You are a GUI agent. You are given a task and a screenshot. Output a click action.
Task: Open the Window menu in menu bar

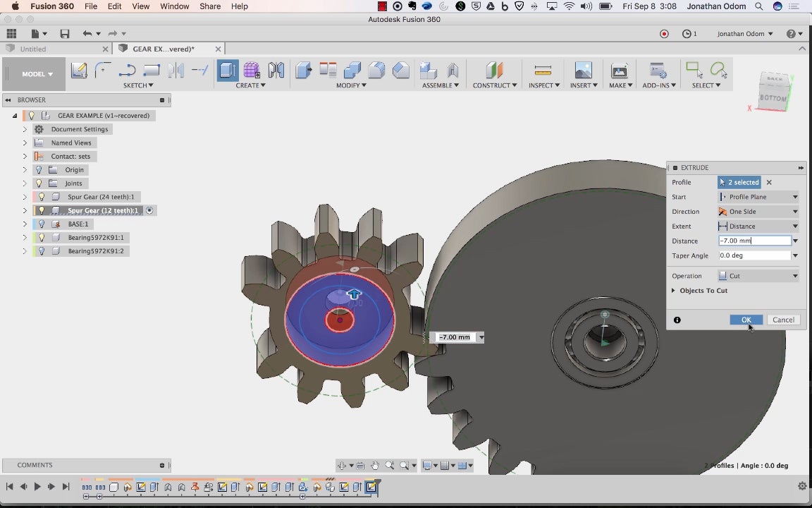[x=174, y=6]
